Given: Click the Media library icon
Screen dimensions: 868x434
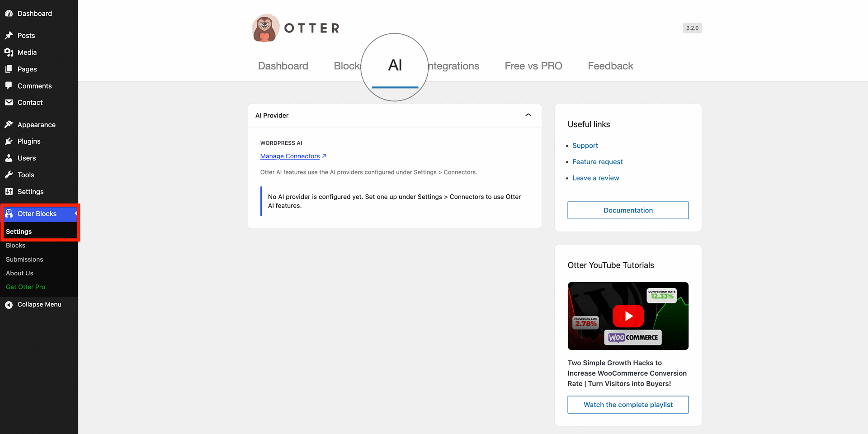Looking at the screenshot, I should [9, 52].
